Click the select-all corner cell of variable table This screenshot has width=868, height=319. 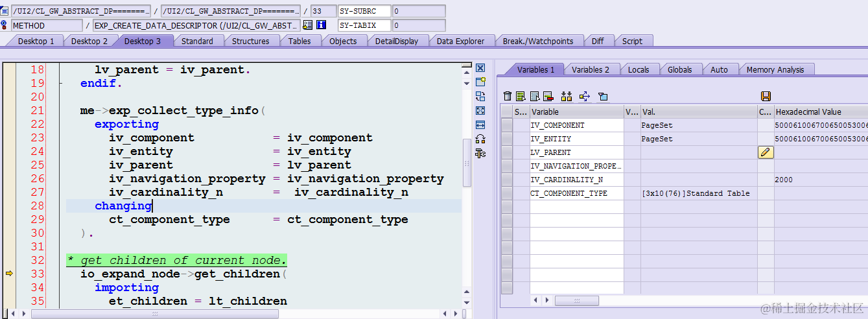pyautogui.click(x=507, y=112)
